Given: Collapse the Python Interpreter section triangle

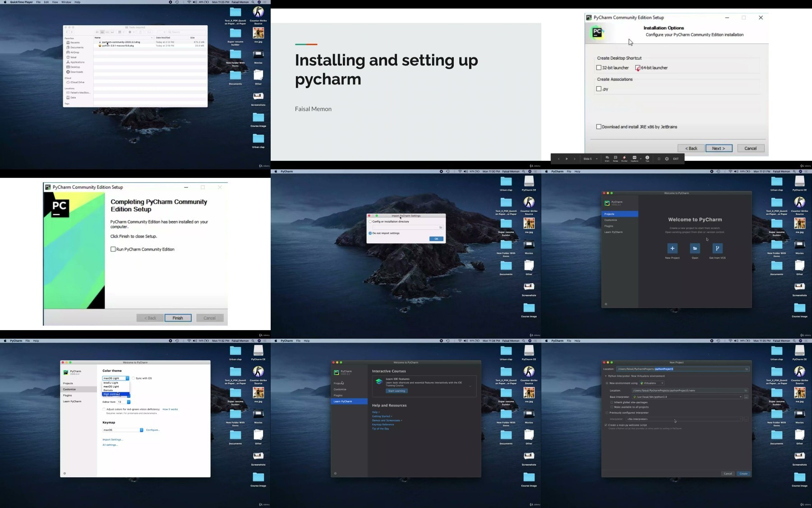Looking at the screenshot, I should pyautogui.click(x=606, y=376).
